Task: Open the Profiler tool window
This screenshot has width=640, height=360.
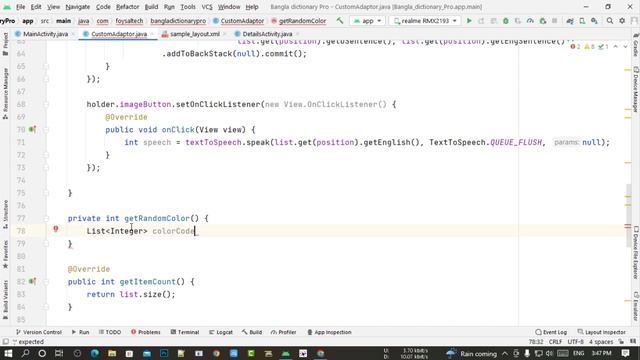Action: [x=283, y=332]
